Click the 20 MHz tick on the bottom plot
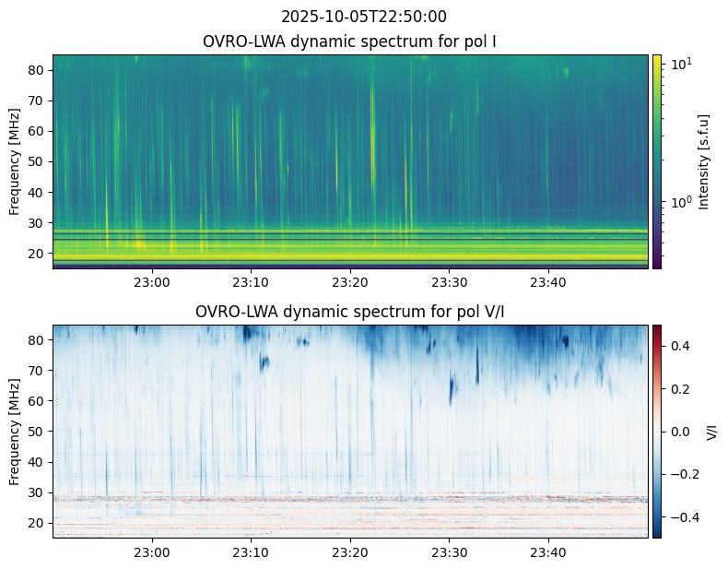Image resolution: width=728 pixels, height=569 pixels. click(36, 524)
